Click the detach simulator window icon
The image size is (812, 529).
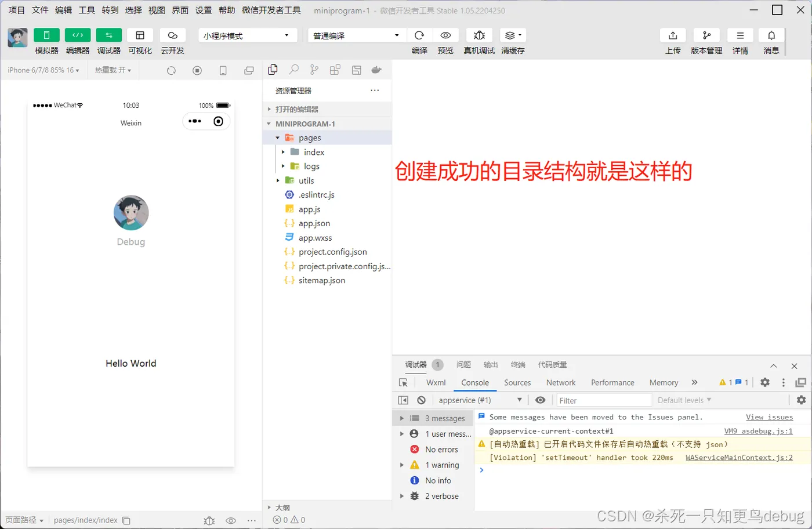coord(249,70)
